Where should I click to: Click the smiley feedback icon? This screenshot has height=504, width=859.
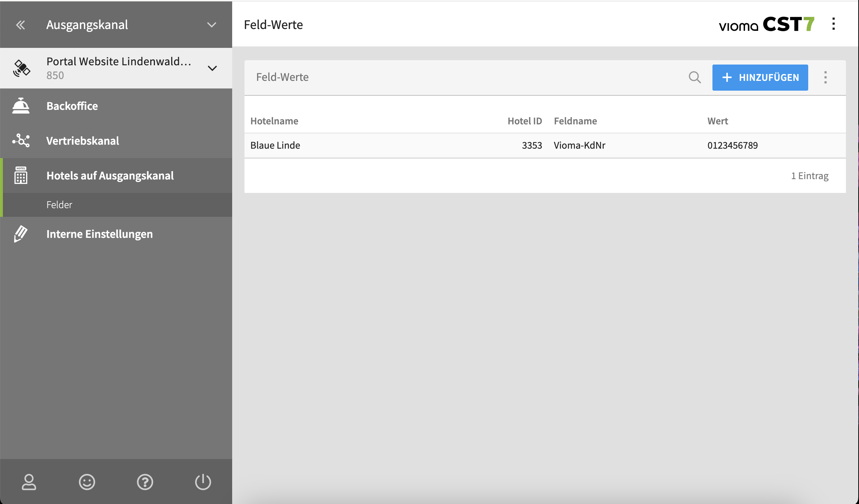click(87, 482)
